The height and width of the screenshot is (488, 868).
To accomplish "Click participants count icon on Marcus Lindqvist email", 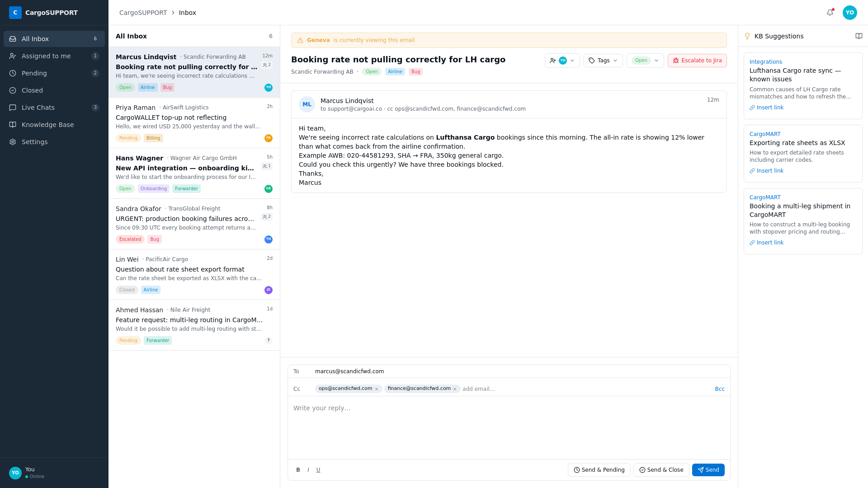I will 267,65.
